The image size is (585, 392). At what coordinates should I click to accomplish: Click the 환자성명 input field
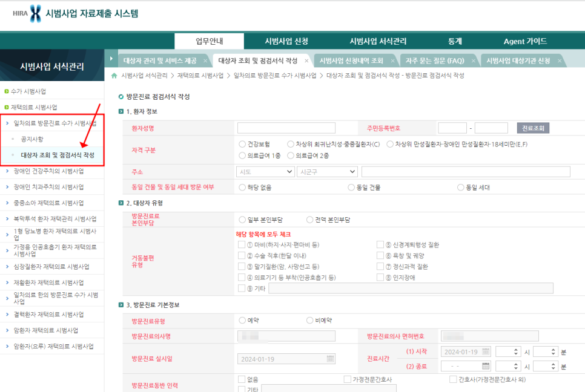(286, 128)
